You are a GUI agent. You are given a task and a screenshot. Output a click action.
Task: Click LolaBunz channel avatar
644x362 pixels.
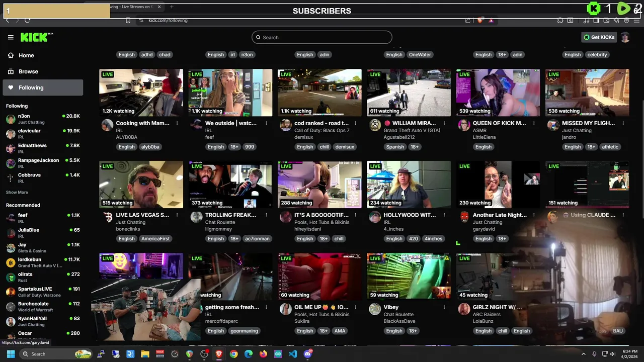pos(464,309)
